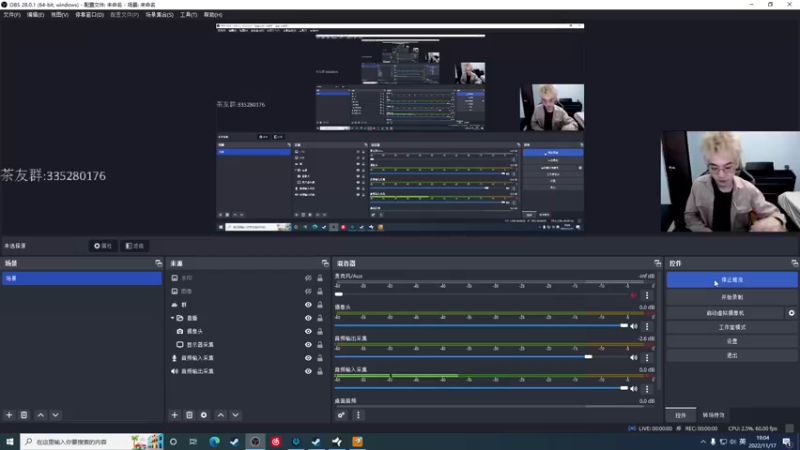Toggle visibility eye of 摄像头 source
Viewport: 800px width, 450px height.
[308, 331]
